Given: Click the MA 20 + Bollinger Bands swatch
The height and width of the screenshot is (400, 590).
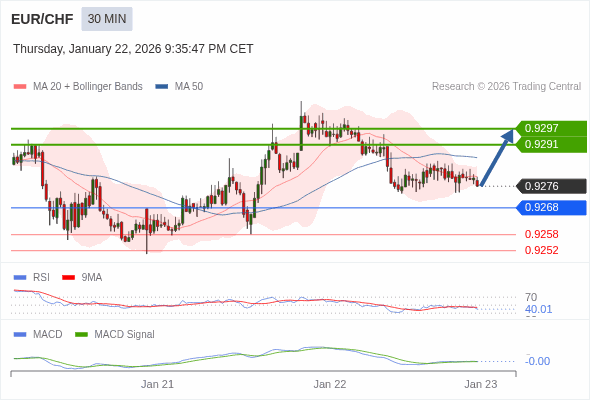Looking at the screenshot, I should [x=20, y=87].
